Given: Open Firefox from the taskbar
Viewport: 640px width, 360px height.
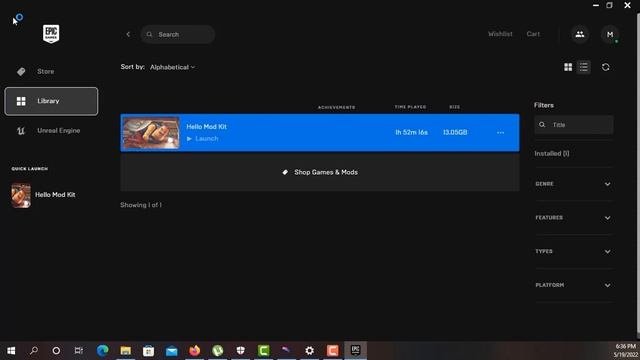Looking at the screenshot, I should [x=195, y=351].
